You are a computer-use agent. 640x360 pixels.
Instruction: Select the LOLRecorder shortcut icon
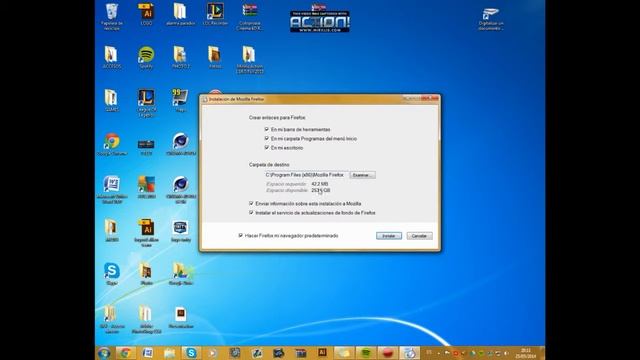[215, 15]
